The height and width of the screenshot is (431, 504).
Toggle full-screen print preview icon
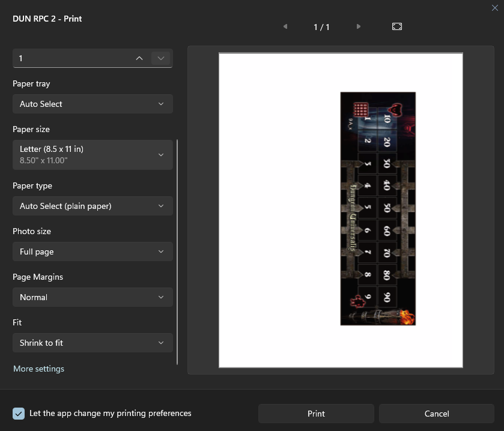(397, 26)
